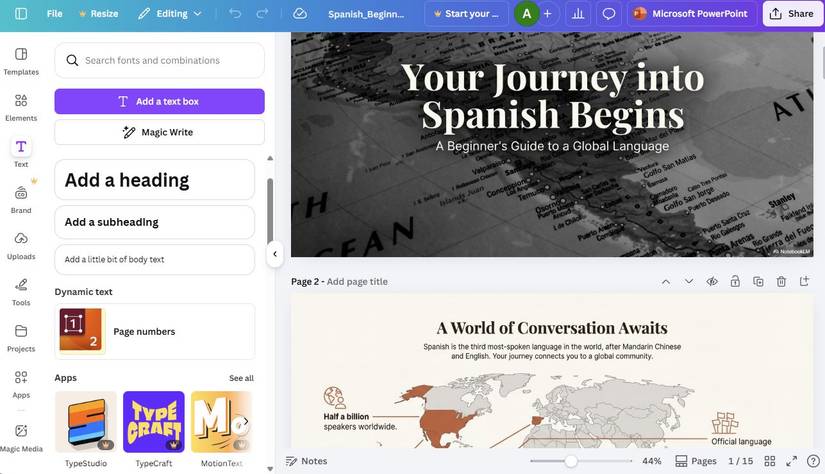This screenshot has width=825, height=474.
Task: Move page down with chevron
Action: tap(689, 282)
